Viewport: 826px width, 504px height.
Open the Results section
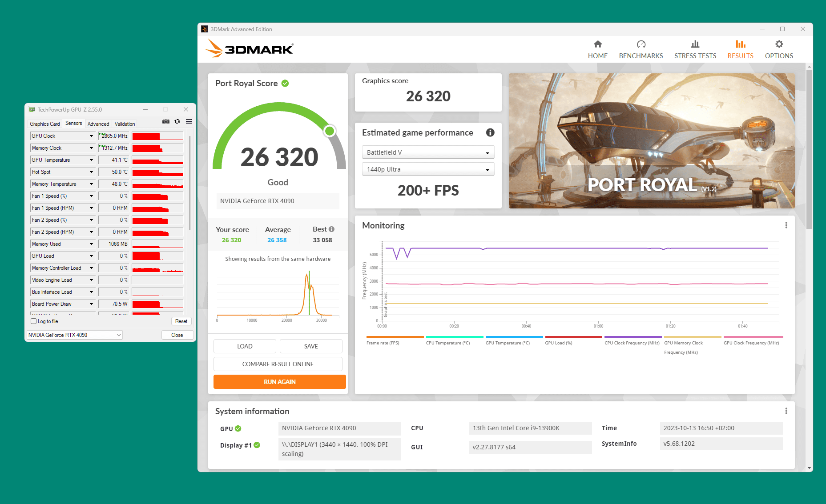(x=740, y=49)
